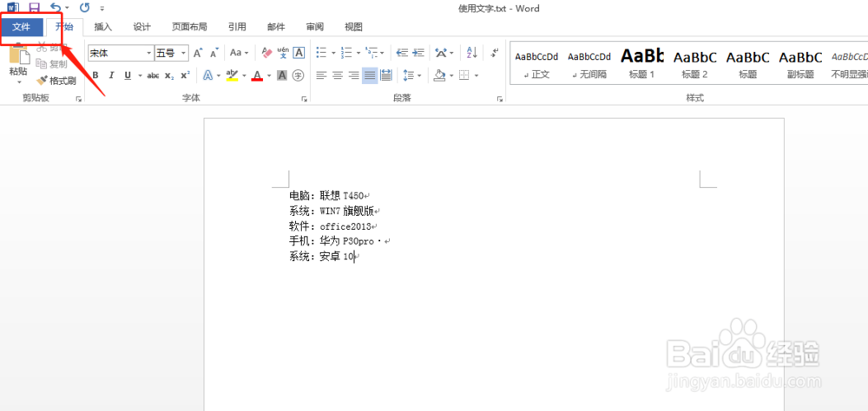Align text to the left
The image size is (868, 411).
321,75
